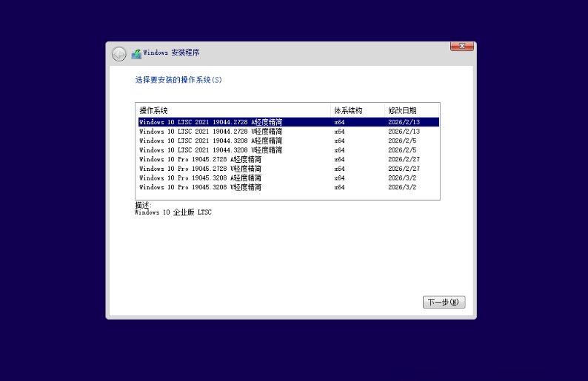
Task: Click the 体系结构 column header
Action: click(358, 110)
